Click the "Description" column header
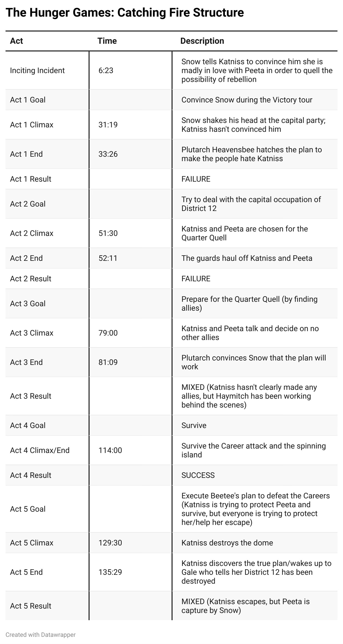Screen dimensions: 343x644 pyautogui.click(x=202, y=41)
